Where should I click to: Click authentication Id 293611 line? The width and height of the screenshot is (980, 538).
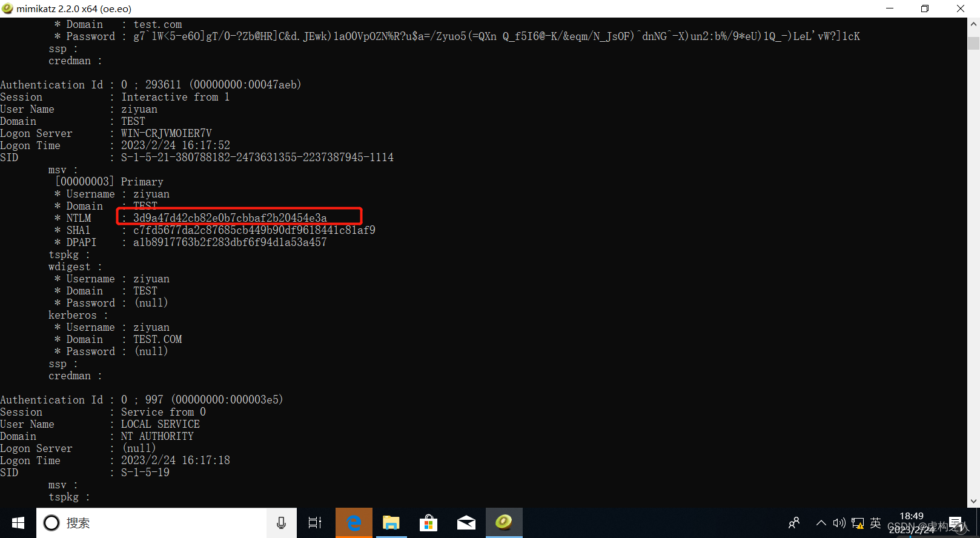click(x=151, y=85)
